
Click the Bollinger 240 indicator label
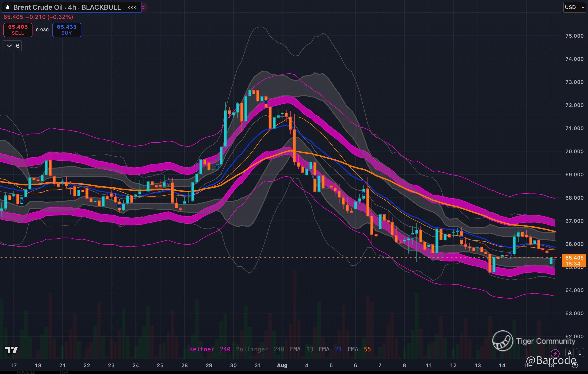click(x=260, y=349)
